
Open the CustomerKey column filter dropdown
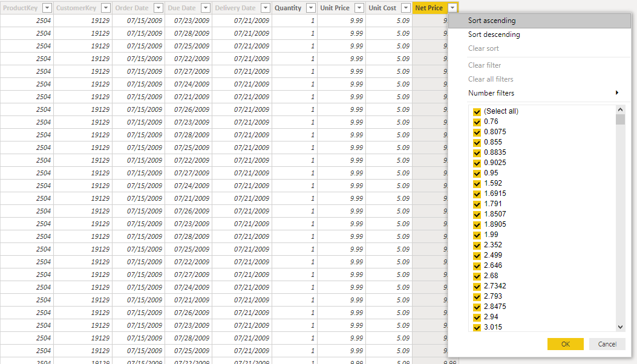[106, 8]
